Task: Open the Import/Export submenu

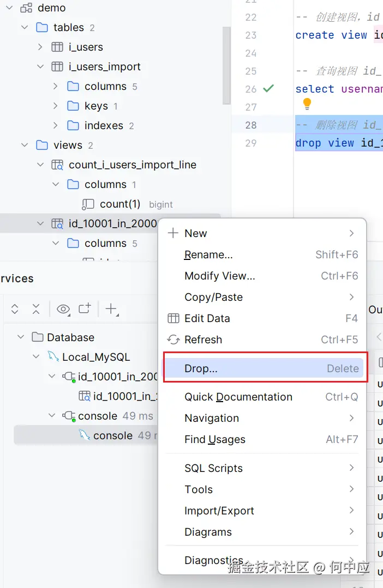Action: (x=263, y=511)
